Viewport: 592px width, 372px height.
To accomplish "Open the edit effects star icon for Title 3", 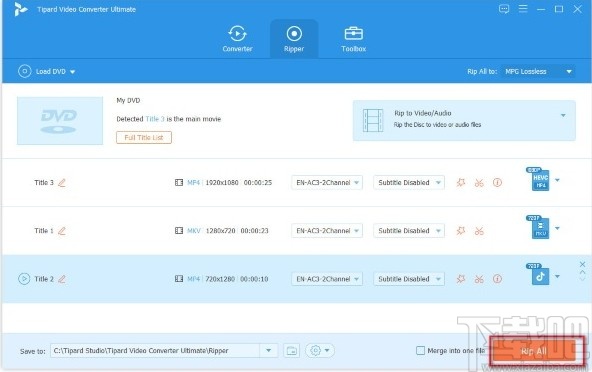I will click(461, 182).
